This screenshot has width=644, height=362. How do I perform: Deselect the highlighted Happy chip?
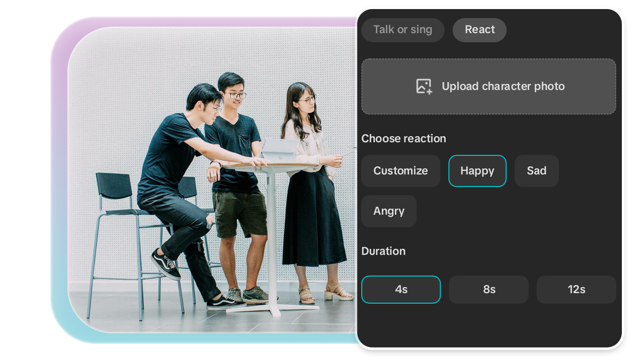click(x=477, y=171)
